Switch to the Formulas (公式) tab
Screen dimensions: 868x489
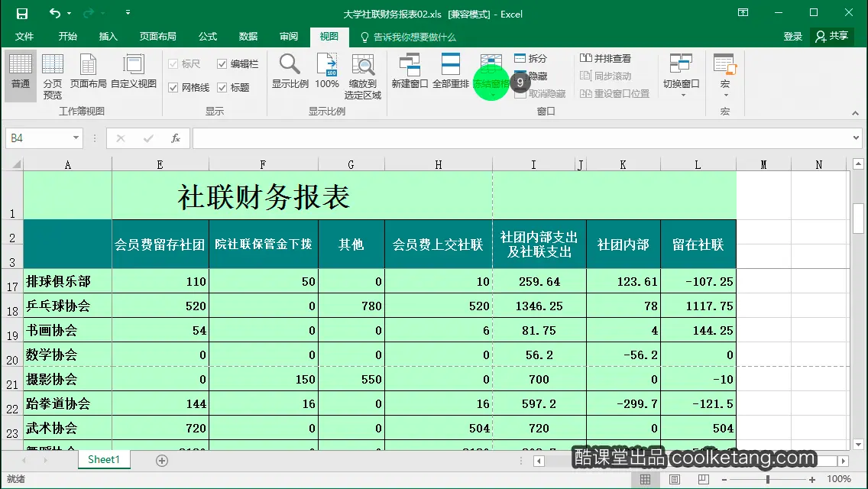[x=208, y=37]
